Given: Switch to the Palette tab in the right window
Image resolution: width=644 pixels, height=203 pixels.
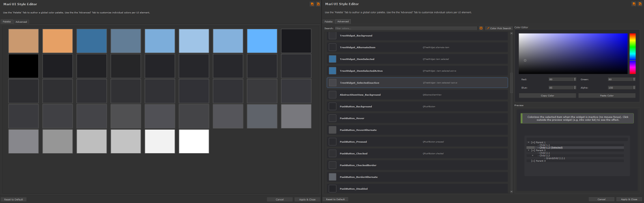Looking at the screenshot, I should (328, 22).
